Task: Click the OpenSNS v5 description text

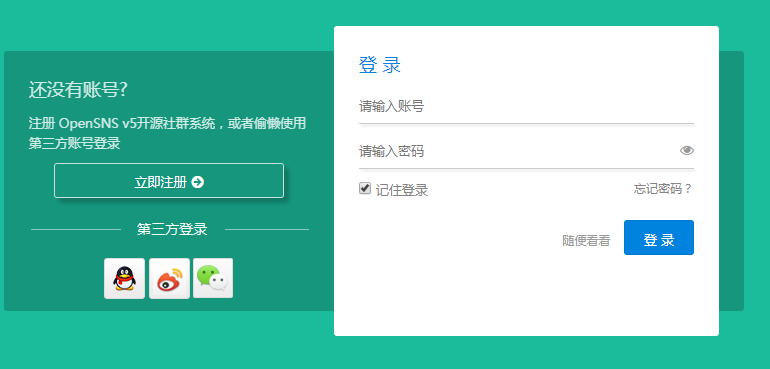Action: tap(167, 133)
